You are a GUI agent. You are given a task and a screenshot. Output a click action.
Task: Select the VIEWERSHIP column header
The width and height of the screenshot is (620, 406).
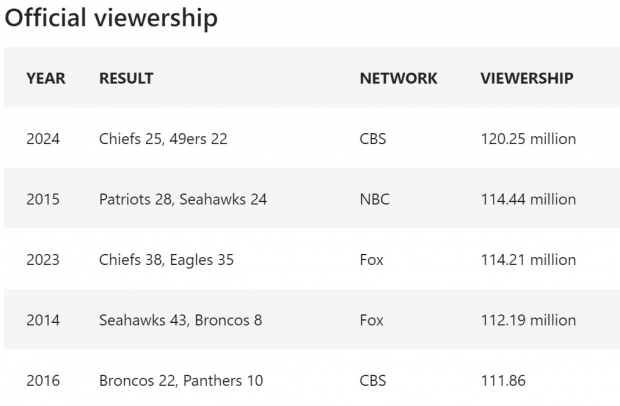click(x=527, y=78)
